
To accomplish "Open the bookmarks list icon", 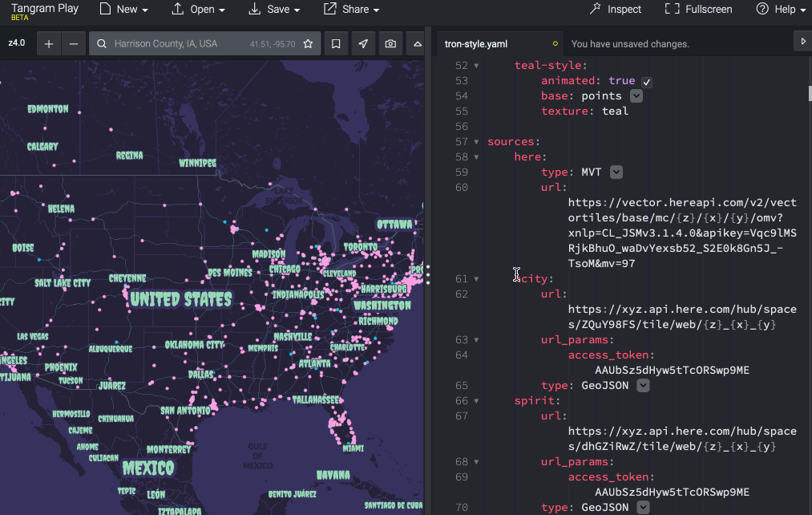I will (336, 44).
